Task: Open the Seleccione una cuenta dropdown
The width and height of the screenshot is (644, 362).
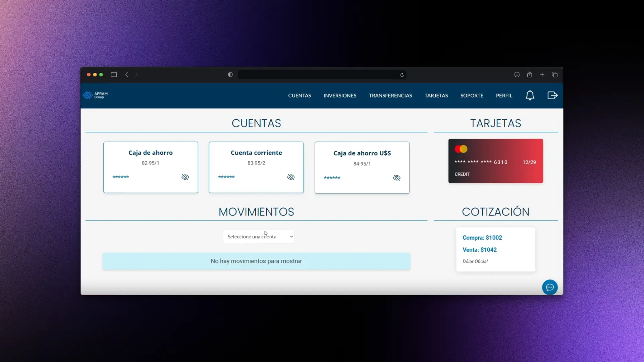Action: point(259,236)
